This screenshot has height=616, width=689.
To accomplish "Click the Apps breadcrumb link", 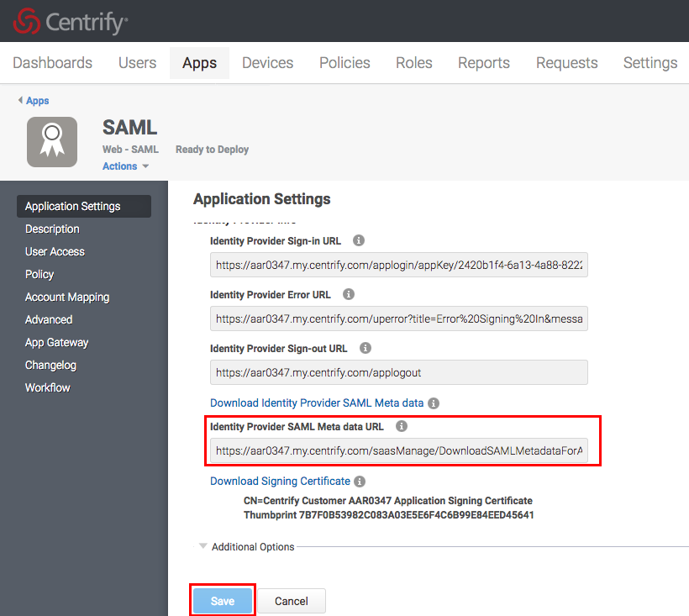I will [37, 101].
